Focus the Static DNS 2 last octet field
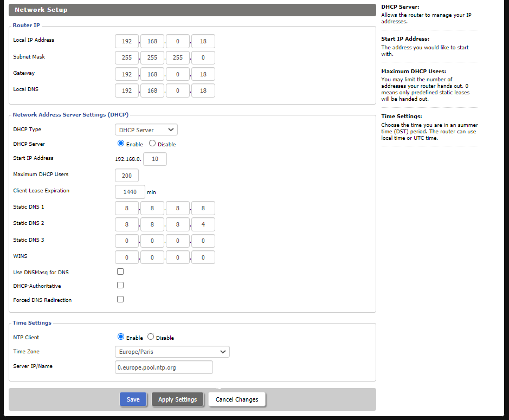This screenshot has height=420, width=509. [x=203, y=224]
